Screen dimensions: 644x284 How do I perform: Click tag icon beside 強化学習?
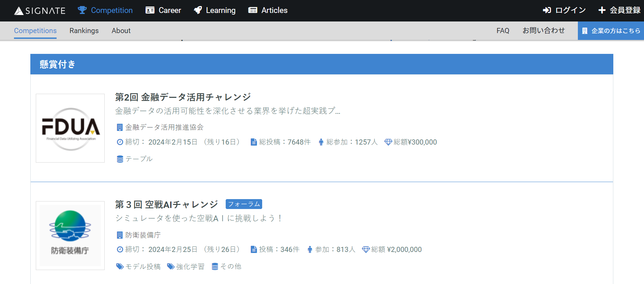coord(170,266)
